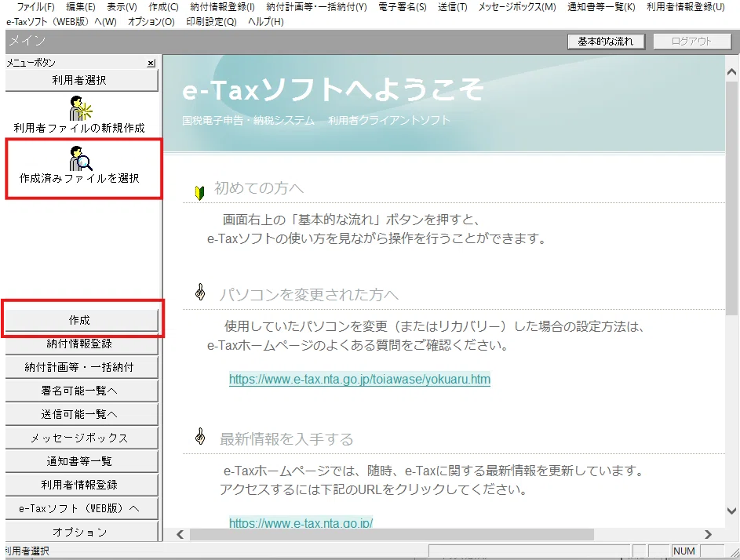Click the 納付計画等・一括納付 sidebar button
The height and width of the screenshot is (560, 740).
tap(82, 368)
